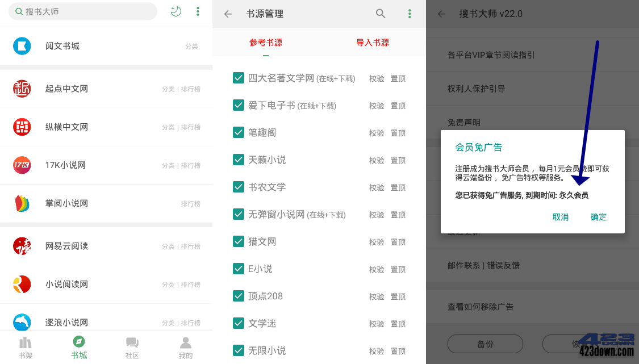This screenshot has height=364, width=639.
Task: Uncheck the 笔趣阁 book source
Action: point(239,132)
